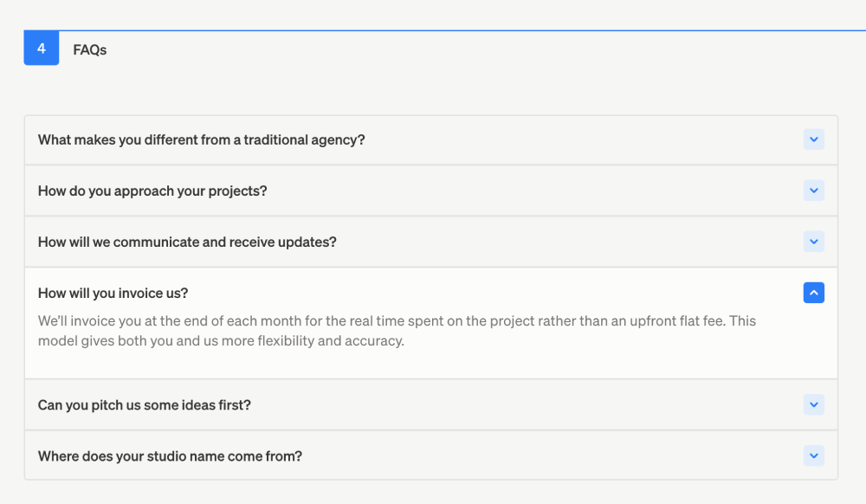This screenshot has height=504, width=866.
Task: Click the invoice answer paragraph text
Action: (x=397, y=331)
